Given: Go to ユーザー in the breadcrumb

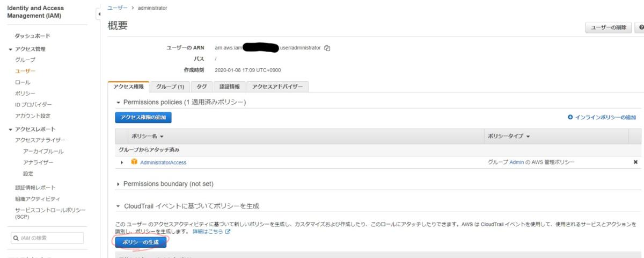Looking at the screenshot, I should click(118, 8).
